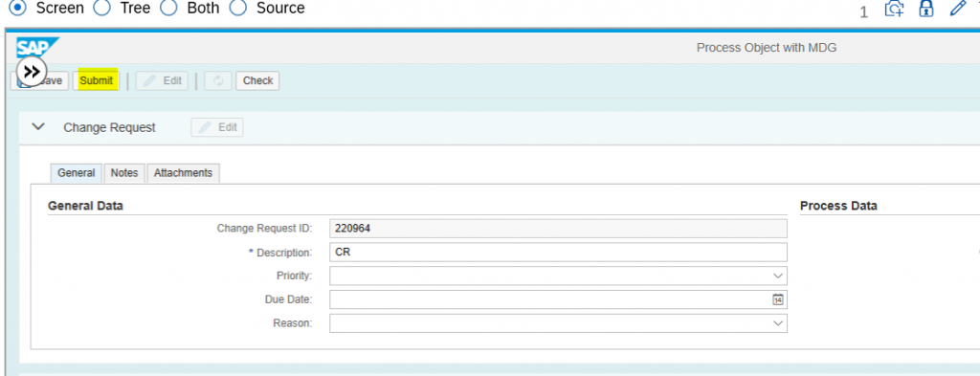Viewport: 980px width, 376px height.
Task: Click the 'Process Data' heading
Action: [x=838, y=206]
